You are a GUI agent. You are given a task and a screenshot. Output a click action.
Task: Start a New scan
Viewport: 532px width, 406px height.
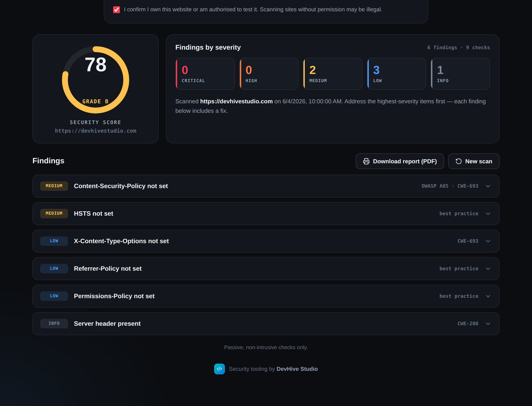(x=474, y=161)
